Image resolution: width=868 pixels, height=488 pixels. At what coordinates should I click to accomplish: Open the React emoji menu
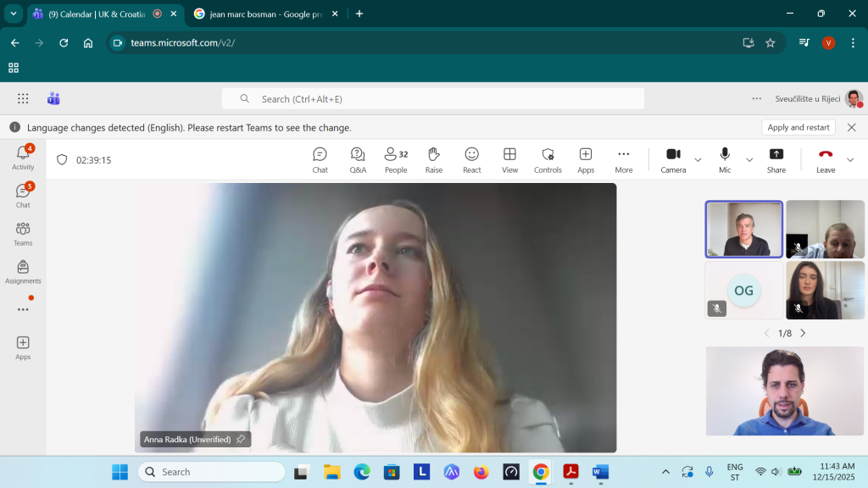pos(472,158)
